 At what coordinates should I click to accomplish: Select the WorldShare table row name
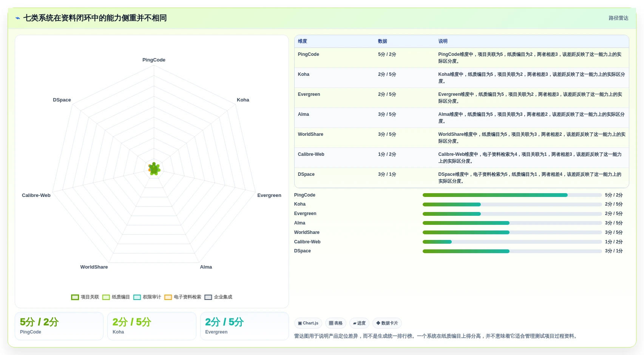pyautogui.click(x=310, y=134)
